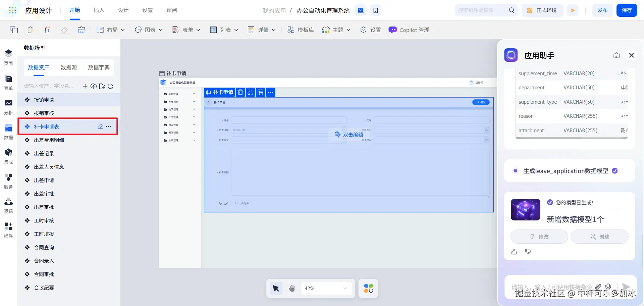The width and height of the screenshot is (644, 306).
Task: Open 表单 in left sidebar
Action: [8, 83]
